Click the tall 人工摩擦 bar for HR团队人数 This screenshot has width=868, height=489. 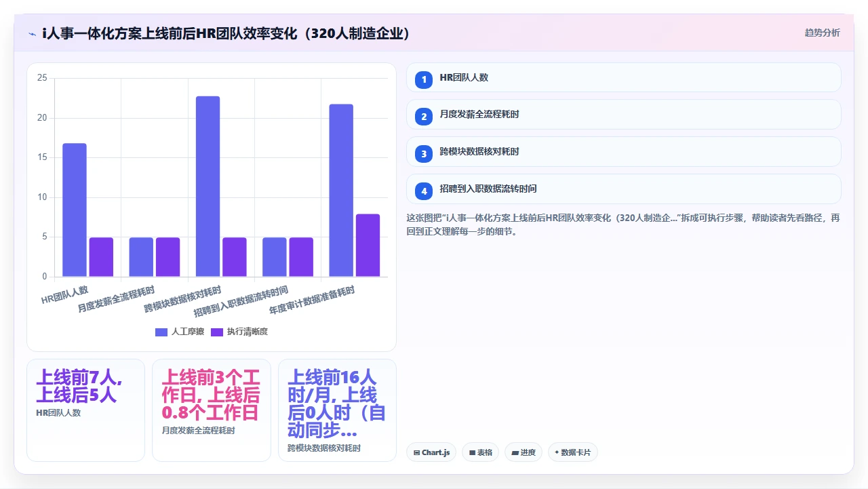coord(75,210)
